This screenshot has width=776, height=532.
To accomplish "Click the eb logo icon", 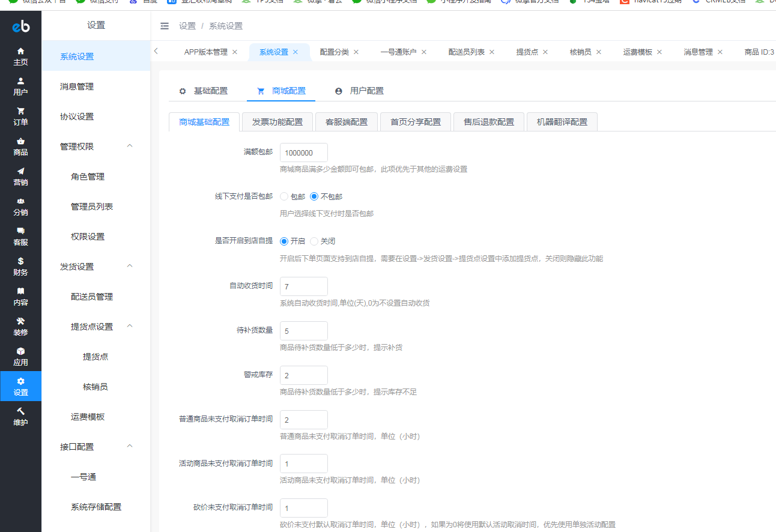I will coord(20,26).
